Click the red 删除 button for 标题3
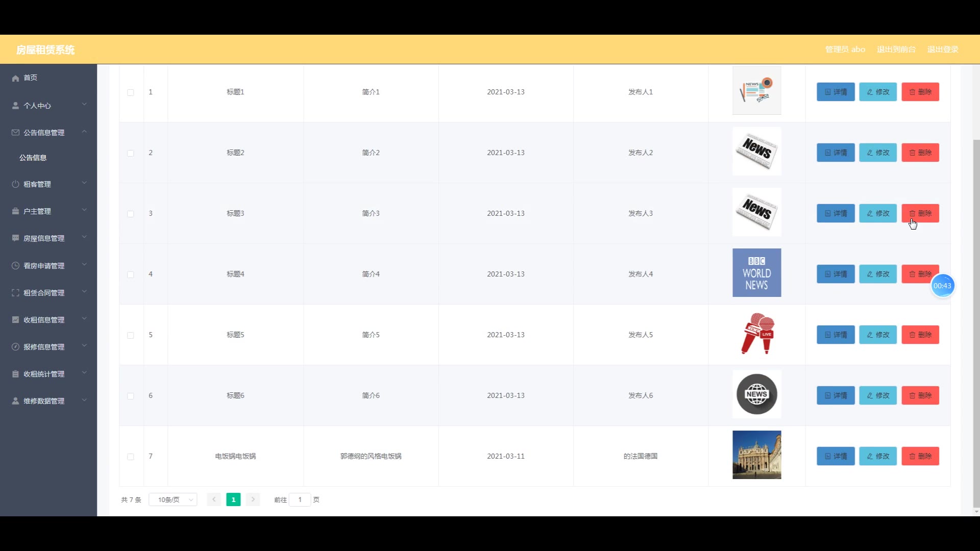Image resolution: width=980 pixels, height=551 pixels. tap(920, 213)
